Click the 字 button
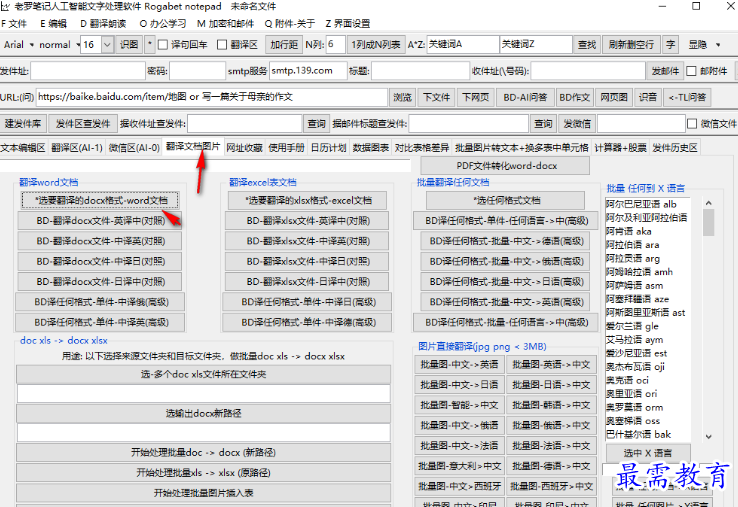This screenshot has width=738, height=507. tap(670, 45)
